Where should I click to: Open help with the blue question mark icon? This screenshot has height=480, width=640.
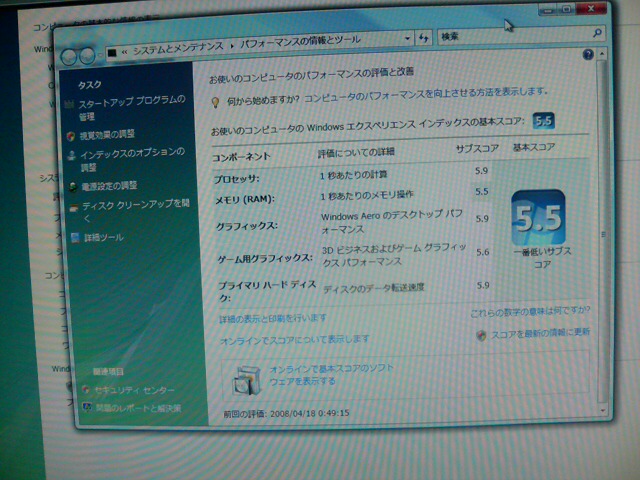(x=588, y=54)
